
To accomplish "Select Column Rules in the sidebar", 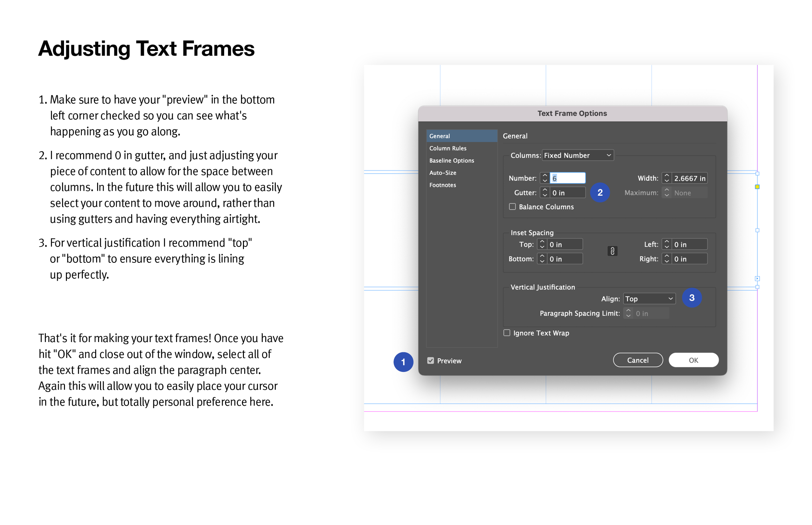I will pos(448,148).
